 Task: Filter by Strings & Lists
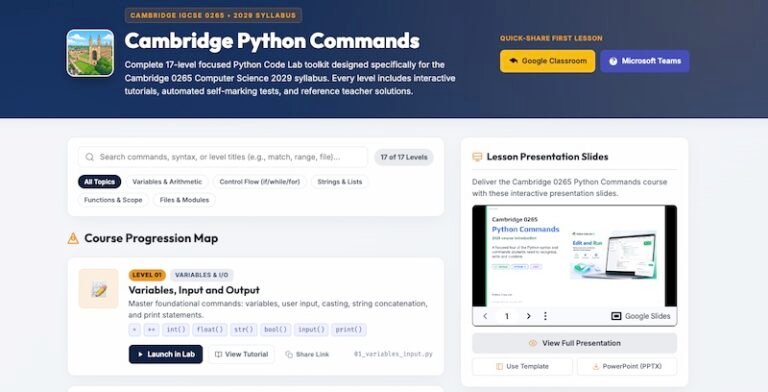340,182
